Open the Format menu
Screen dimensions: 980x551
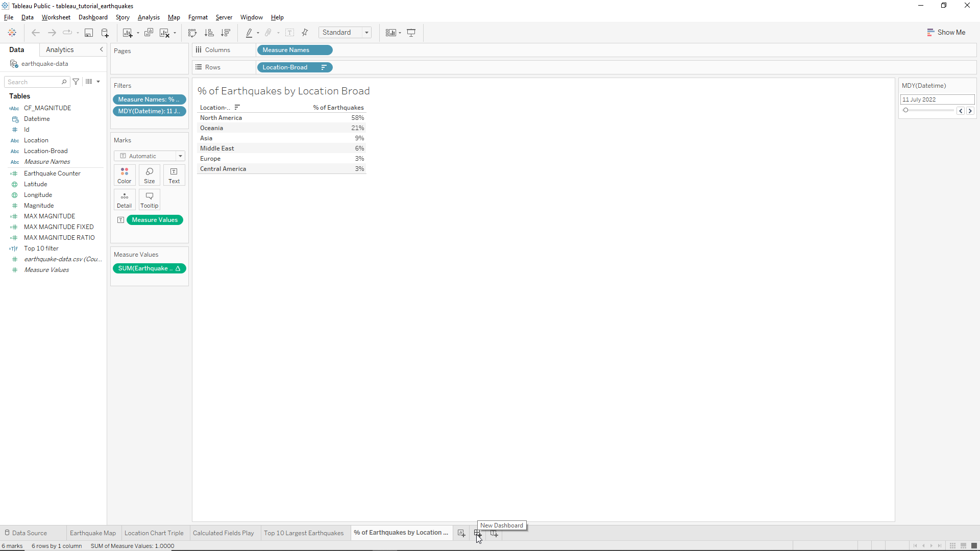click(198, 17)
